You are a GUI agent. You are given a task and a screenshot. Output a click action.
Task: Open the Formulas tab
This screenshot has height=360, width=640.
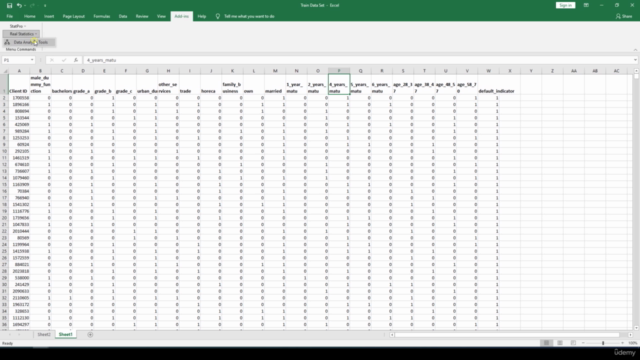[x=102, y=16]
